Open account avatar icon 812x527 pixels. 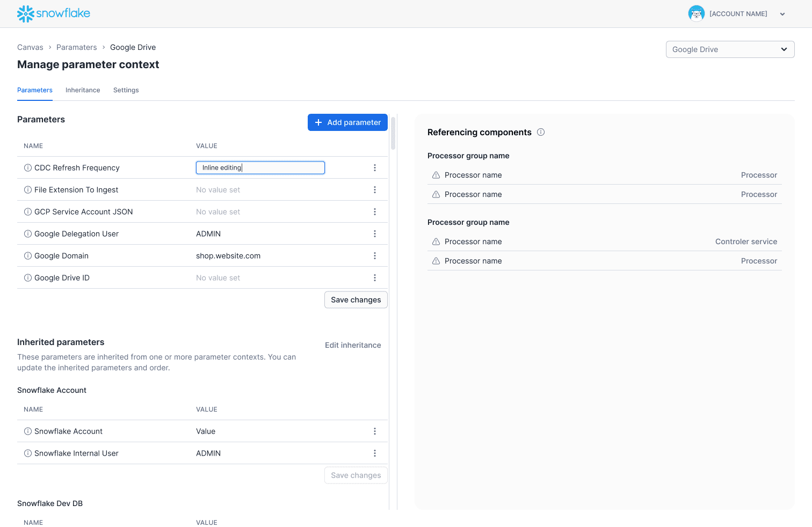[x=697, y=13]
